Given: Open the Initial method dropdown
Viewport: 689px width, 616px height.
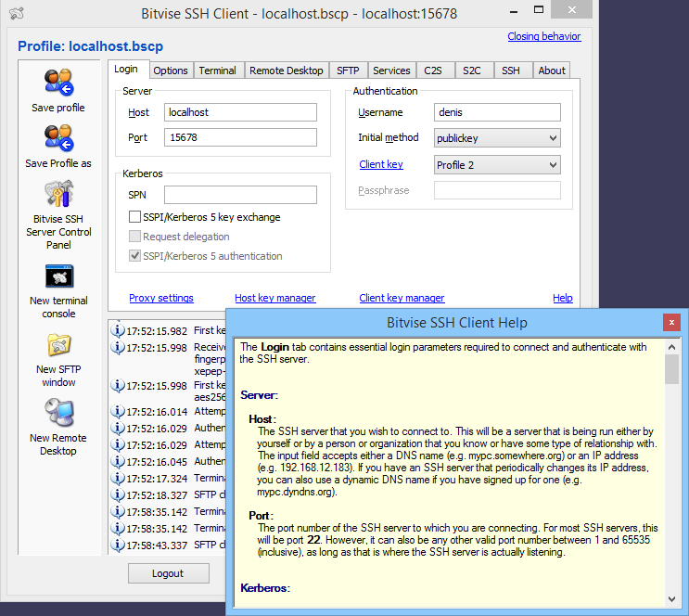Looking at the screenshot, I should pos(497,138).
